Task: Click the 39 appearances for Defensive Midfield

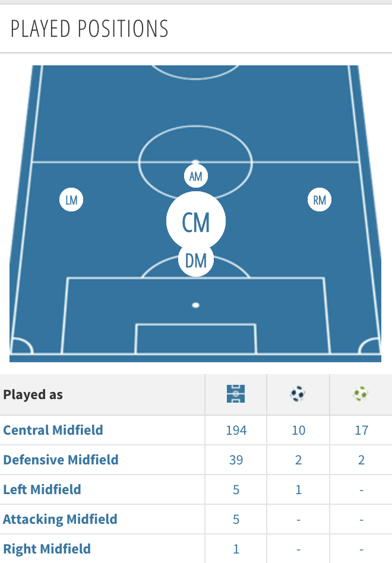Action: pyautogui.click(x=236, y=460)
